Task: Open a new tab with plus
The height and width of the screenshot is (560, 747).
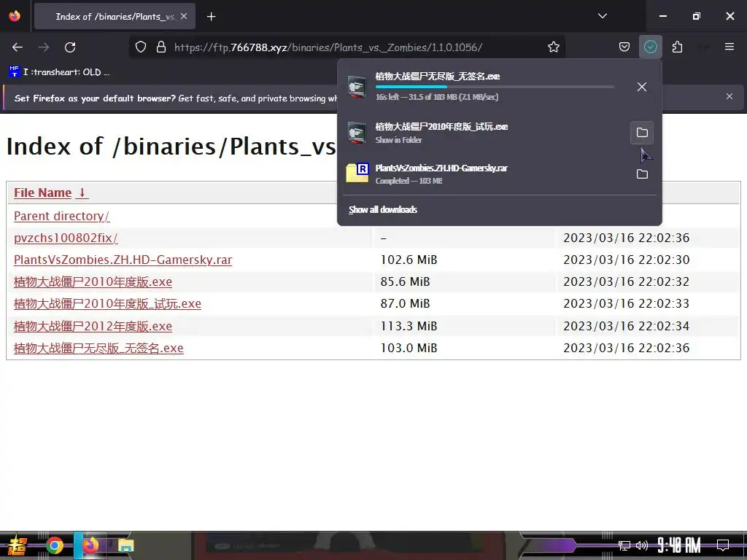Action: click(x=211, y=17)
